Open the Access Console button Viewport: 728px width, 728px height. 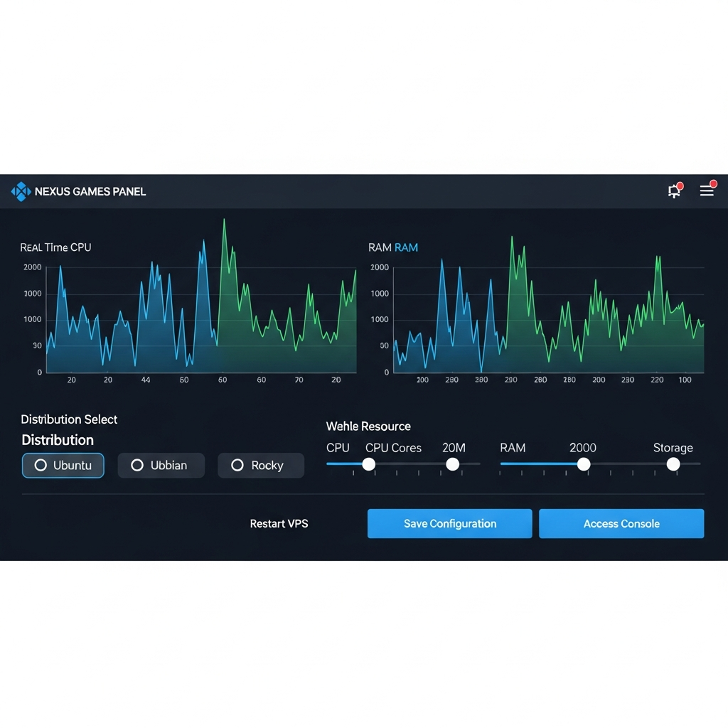pos(621,524)
